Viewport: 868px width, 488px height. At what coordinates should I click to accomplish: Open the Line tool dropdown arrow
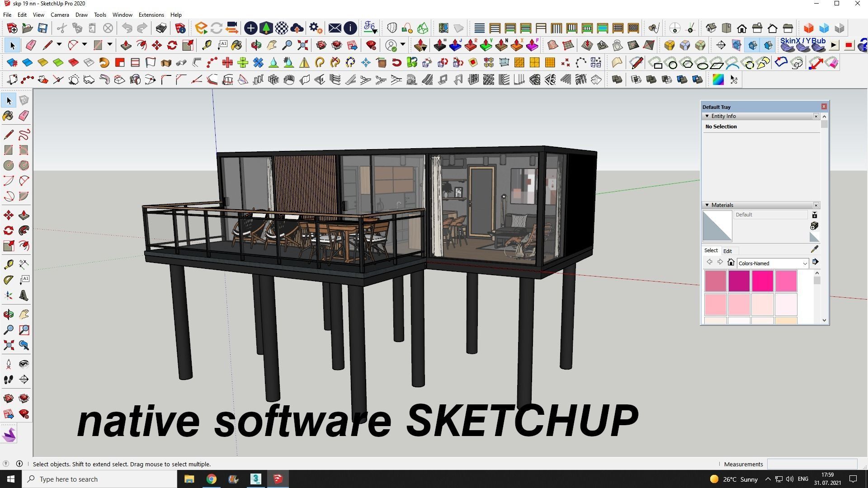click(x=59, y=45)
